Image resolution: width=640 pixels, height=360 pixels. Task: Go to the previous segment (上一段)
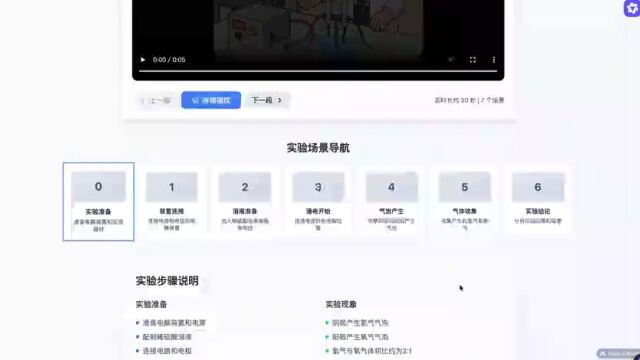[x=156, y=100]
